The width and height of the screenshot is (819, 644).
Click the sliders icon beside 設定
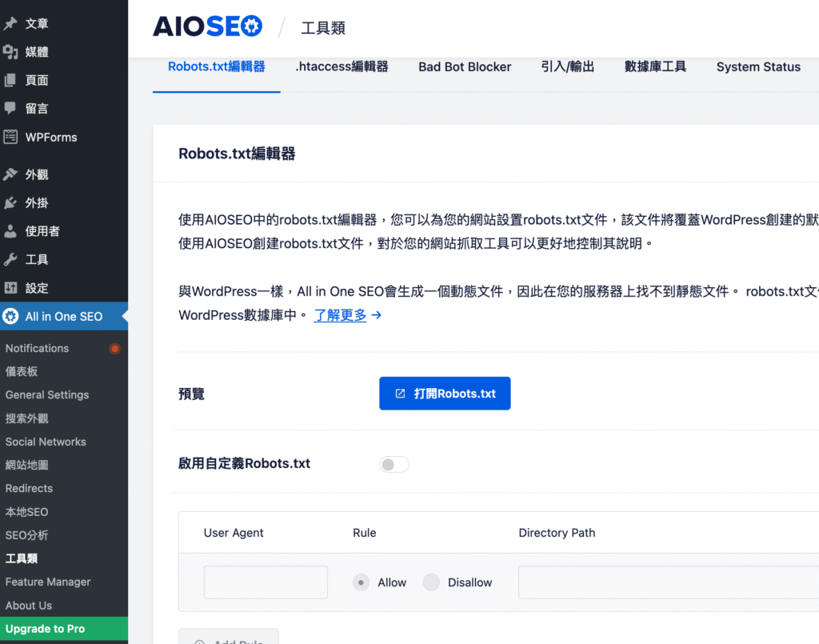(x=10, y=288)
